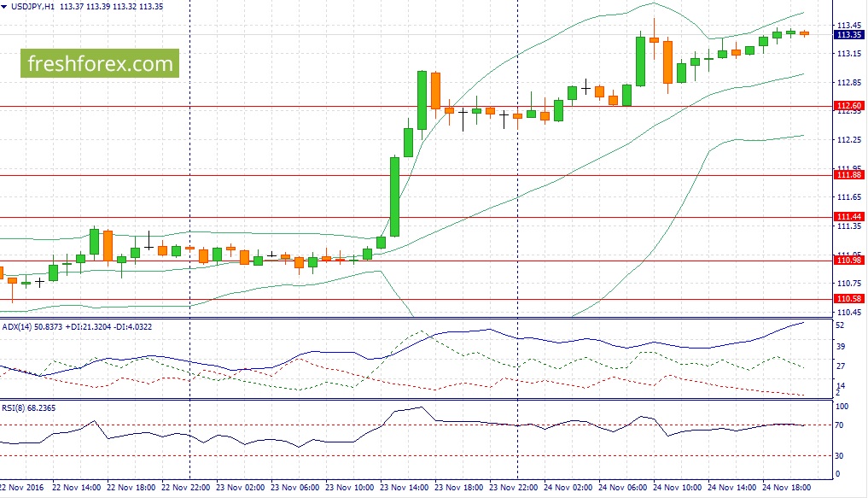Click the RSI scale's 70 level value

(840, 425)
